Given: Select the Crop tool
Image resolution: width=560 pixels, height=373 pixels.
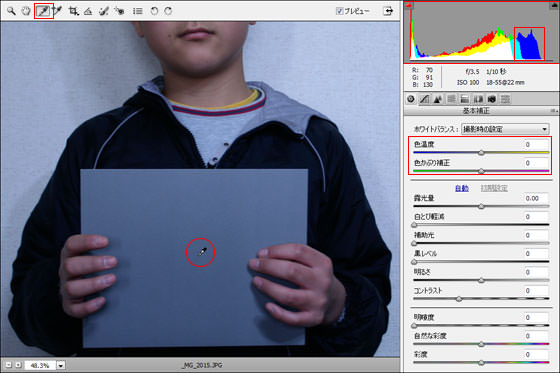Looking at the screenshot, I should point(74,11).
